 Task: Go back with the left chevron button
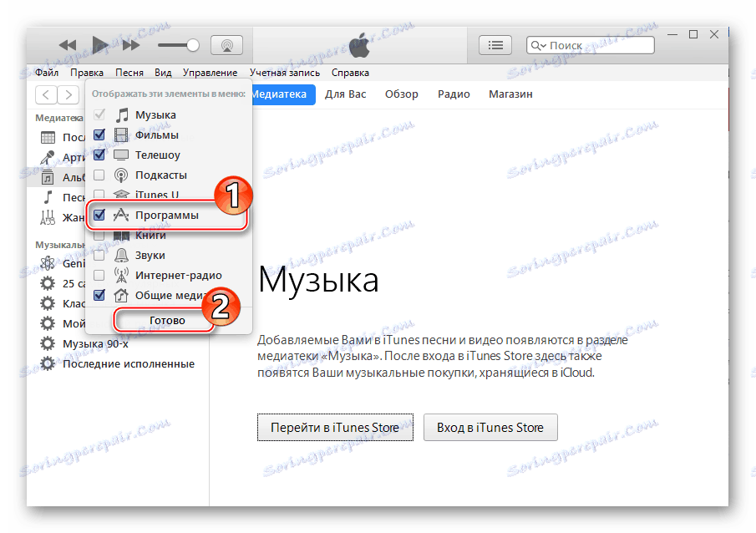point(46,94)
